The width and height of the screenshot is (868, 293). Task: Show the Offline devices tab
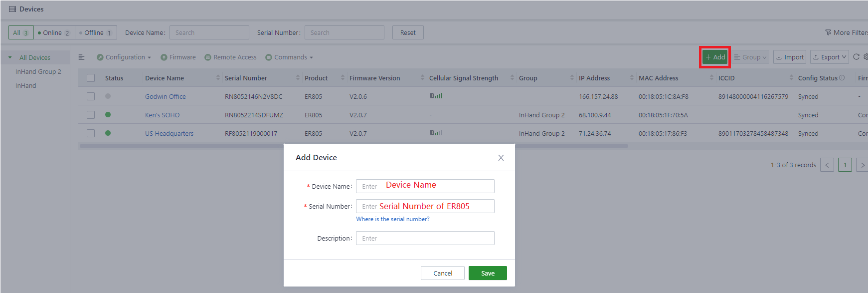click(x=96, y=33)
